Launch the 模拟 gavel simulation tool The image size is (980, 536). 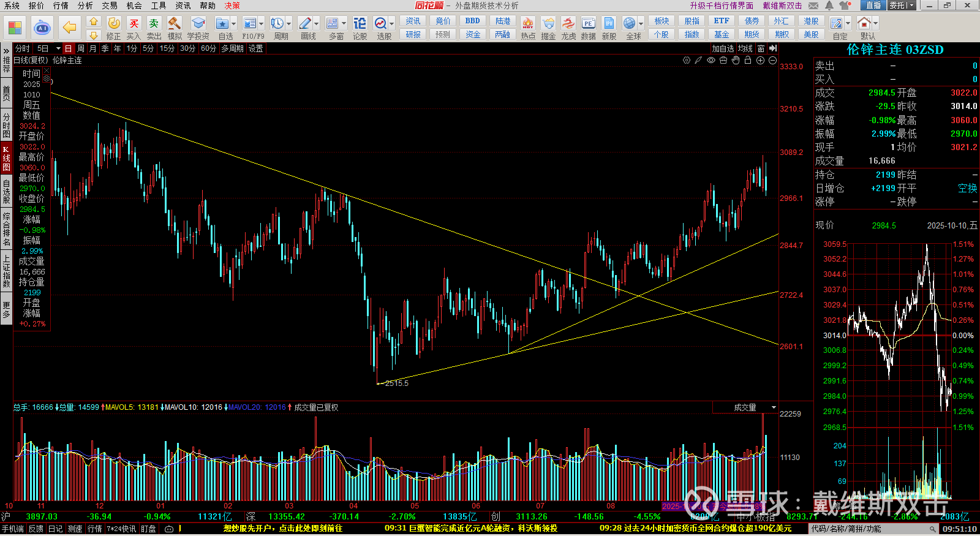(x=175, y=28)
